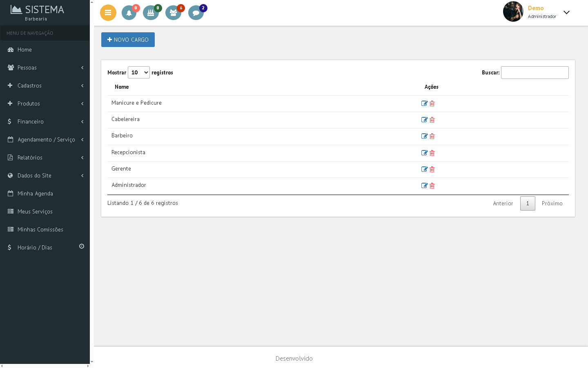588x368 pixels.
Task: Delete the Administrador cargo
Action: pyautogui.click(x=432, y=186)
